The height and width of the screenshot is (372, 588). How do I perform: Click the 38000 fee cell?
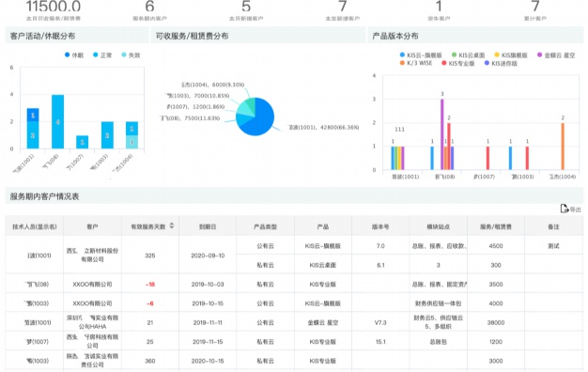click(496, 322)
